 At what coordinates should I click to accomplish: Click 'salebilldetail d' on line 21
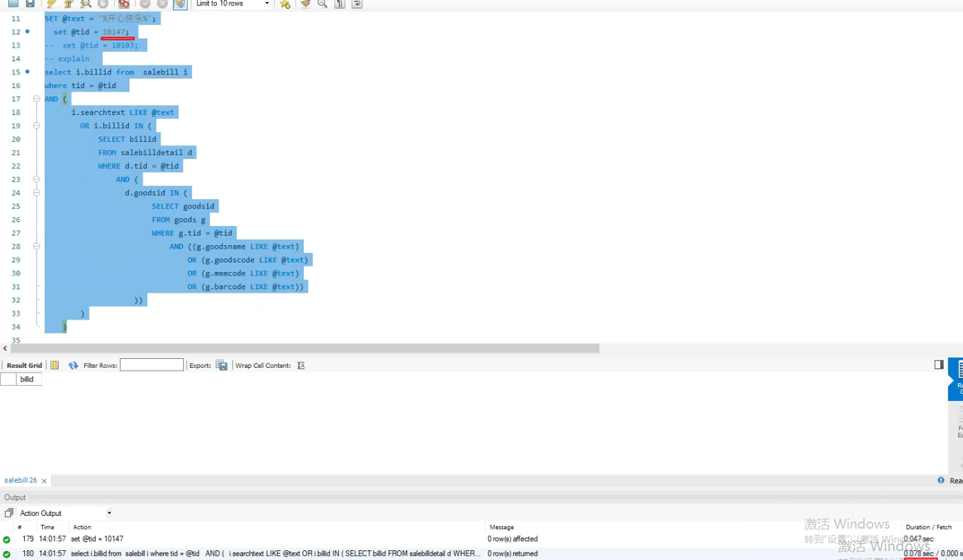(156, 152)
